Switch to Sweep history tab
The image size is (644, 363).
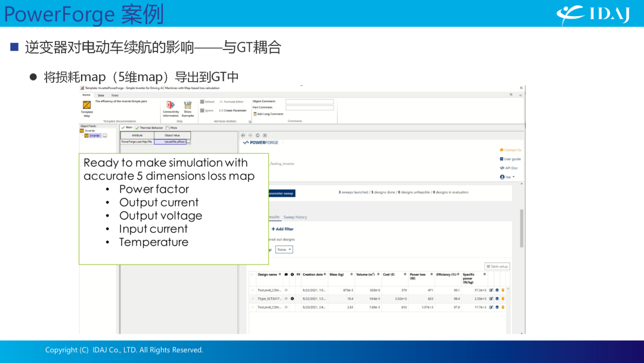295,217
